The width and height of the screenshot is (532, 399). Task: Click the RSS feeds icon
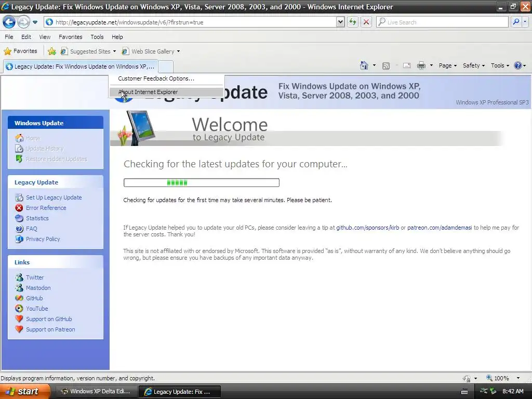[x=386, y=66]
